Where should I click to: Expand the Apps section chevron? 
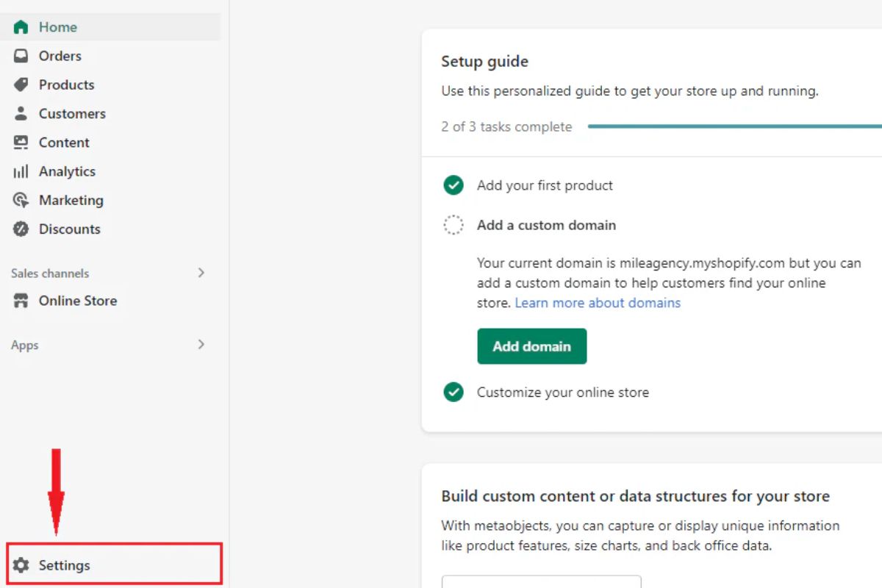201,345
